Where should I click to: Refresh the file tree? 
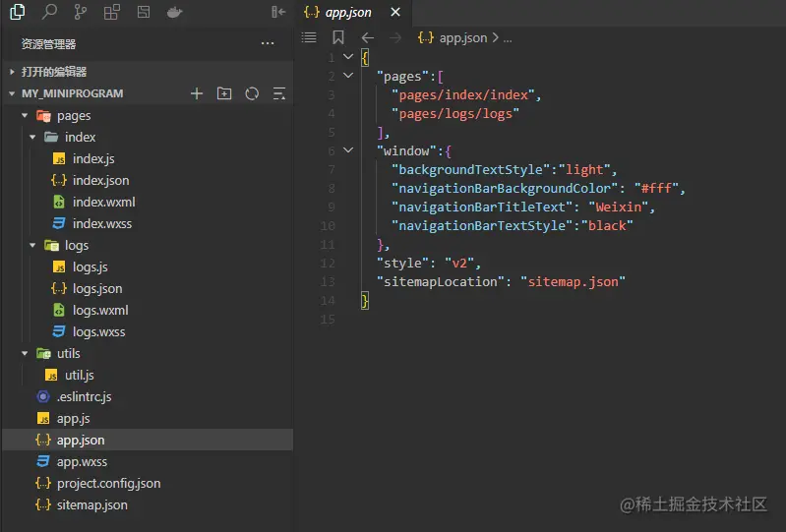tap(252, 93)
